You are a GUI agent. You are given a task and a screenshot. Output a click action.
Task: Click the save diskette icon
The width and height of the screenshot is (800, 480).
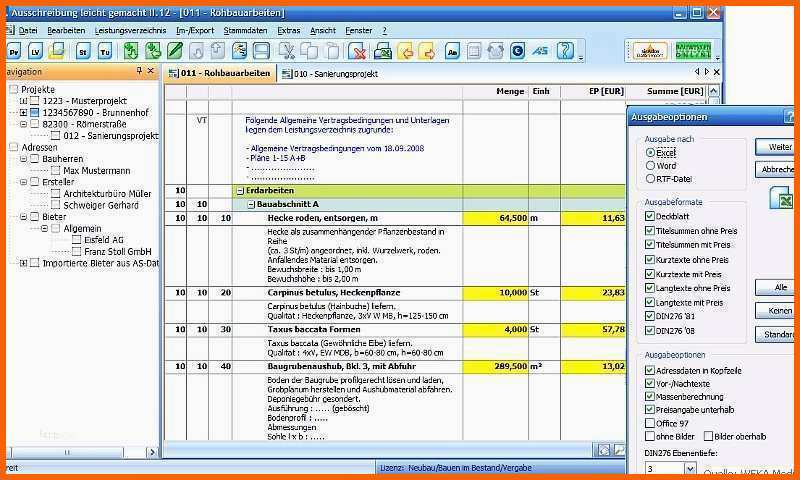coord(262,51)
